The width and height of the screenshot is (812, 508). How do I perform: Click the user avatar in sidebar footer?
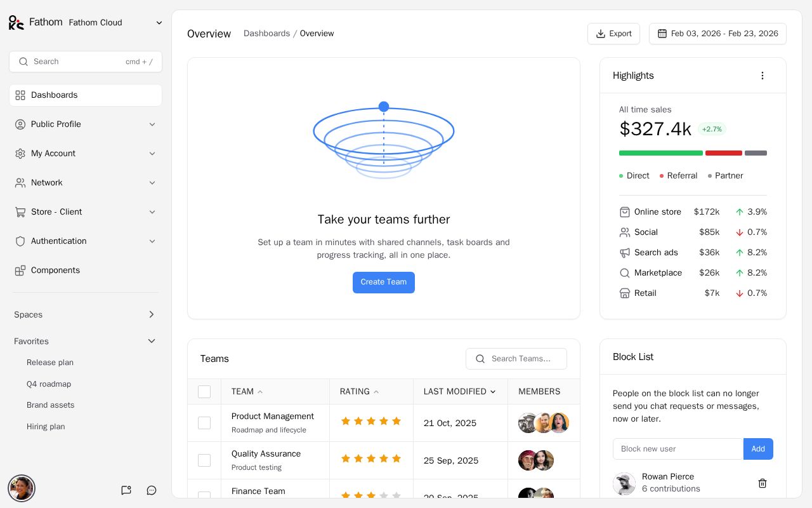tap(22, 488)
